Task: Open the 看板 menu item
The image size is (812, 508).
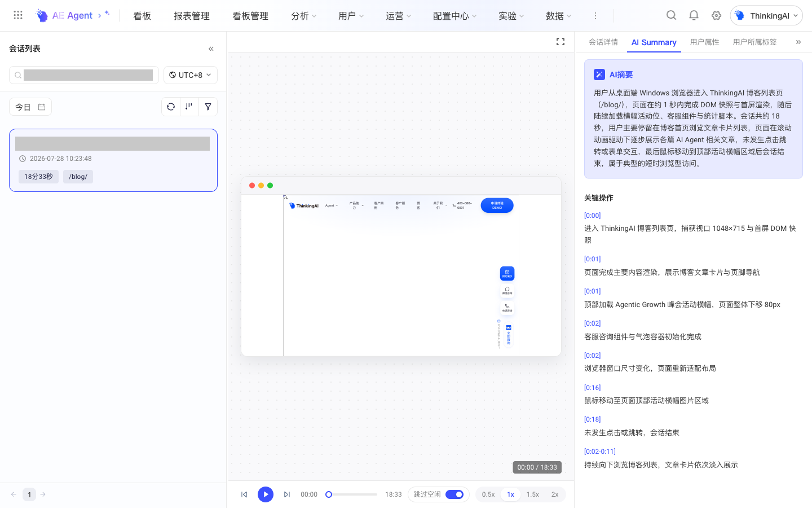Action: tap(142, 16)
